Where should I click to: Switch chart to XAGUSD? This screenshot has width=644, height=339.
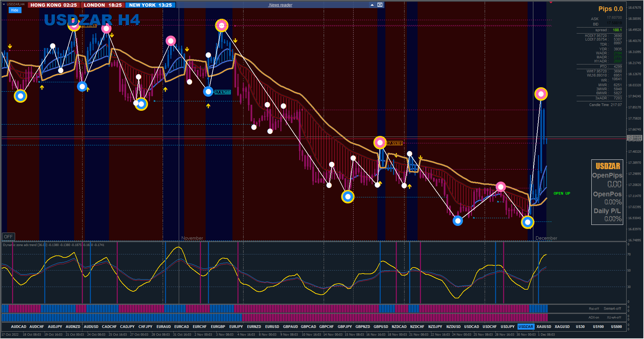[x=562, y=327]
